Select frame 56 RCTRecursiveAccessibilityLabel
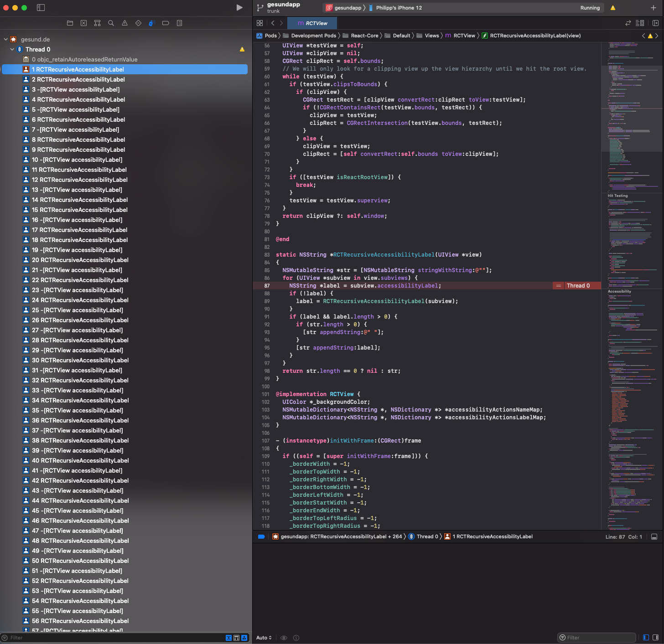 point(125,621)
